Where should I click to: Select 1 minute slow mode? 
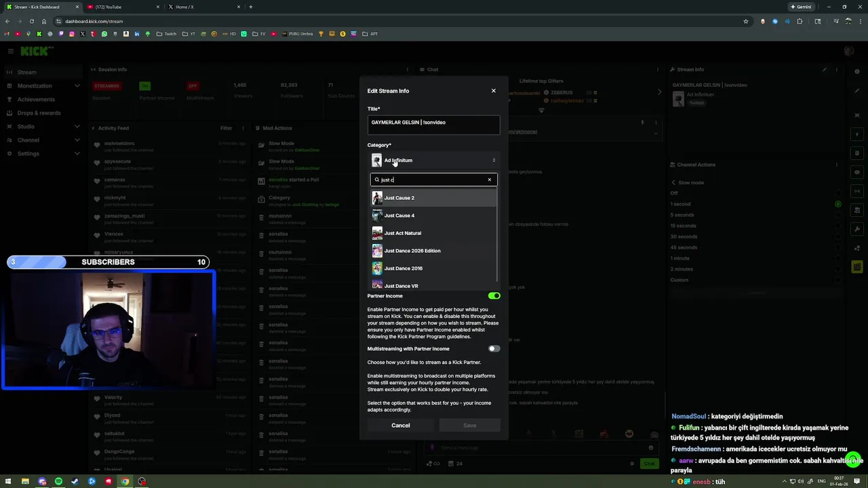(756, 258)
